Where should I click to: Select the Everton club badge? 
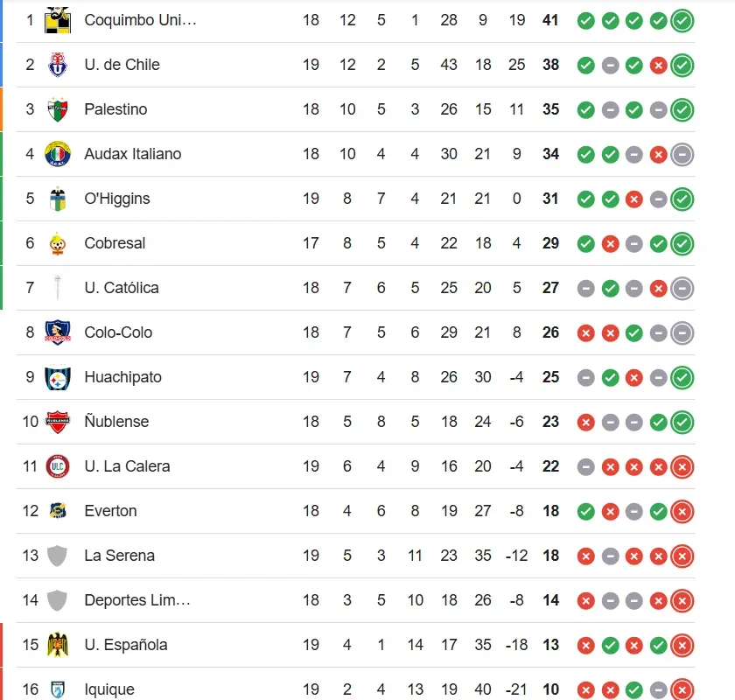(x=58, y=511)
